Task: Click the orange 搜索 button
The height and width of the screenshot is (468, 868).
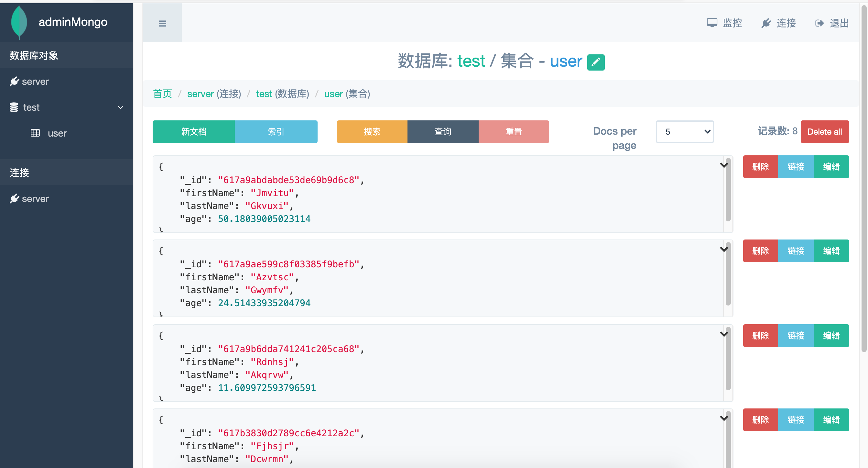Action: [x=372, y=131]
